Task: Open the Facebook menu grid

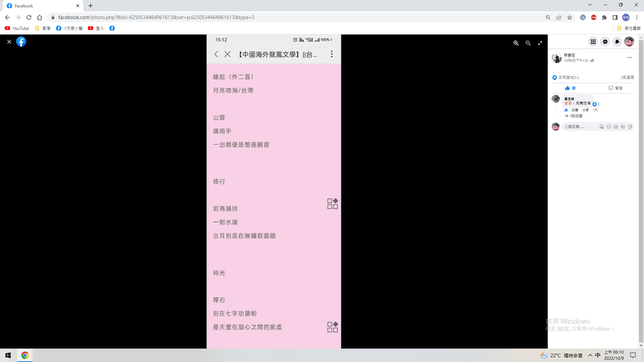Action: (592, 41)
